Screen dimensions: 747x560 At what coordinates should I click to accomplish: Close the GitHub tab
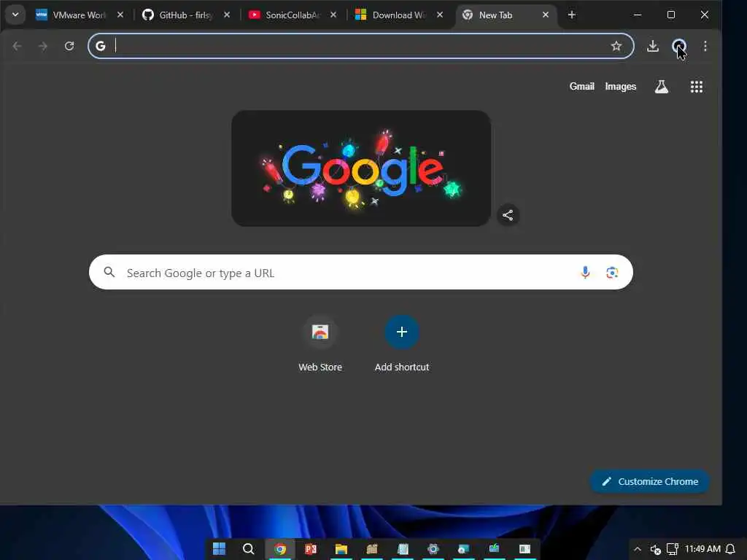[227, 15]
